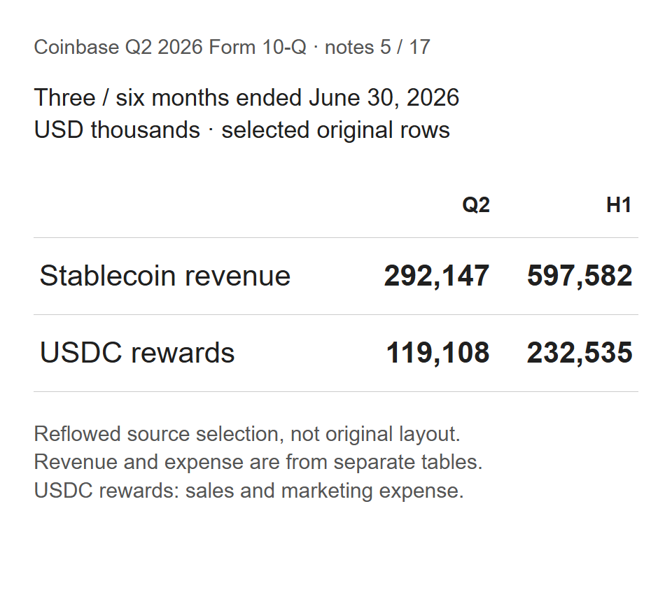This screenshot has width=672, height=616.
Task: Click the Coinbase Q2 2026 Form 10-Q header
Action: (x=232, y=47)
